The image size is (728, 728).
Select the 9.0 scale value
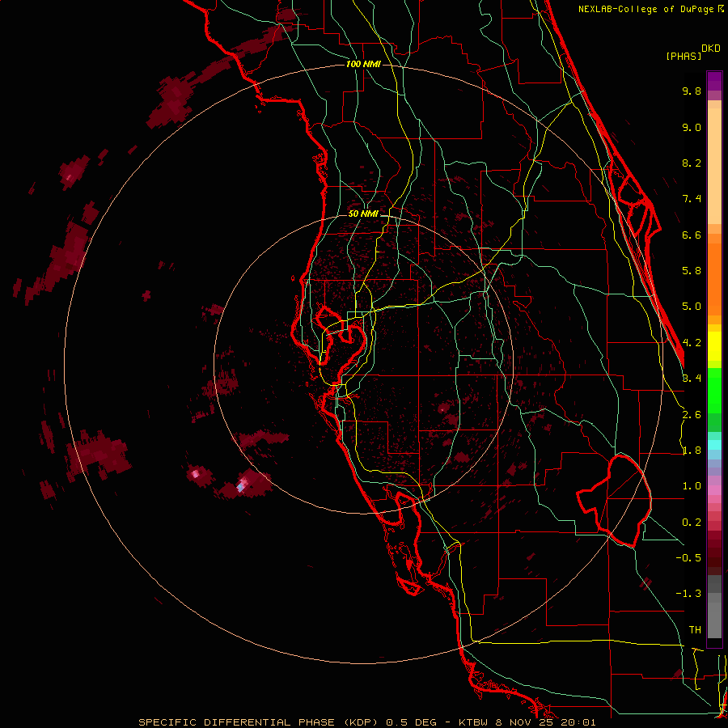pyautogui.click(x=692, y=127)
